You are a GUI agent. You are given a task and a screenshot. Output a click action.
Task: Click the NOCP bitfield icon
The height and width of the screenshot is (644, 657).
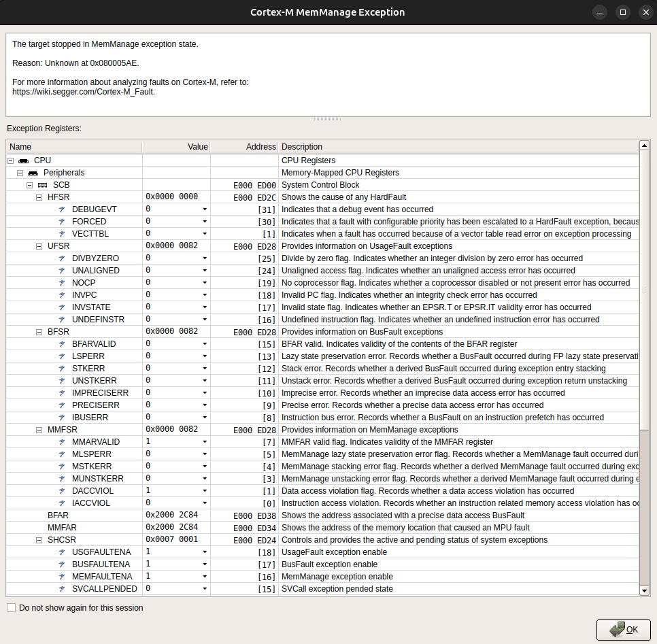tap(62, 283)
